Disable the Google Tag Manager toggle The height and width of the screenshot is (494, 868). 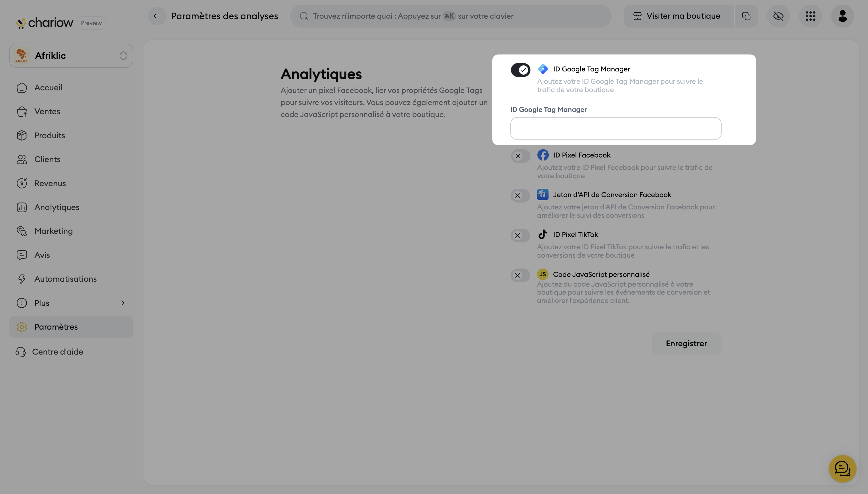[520, 70]
